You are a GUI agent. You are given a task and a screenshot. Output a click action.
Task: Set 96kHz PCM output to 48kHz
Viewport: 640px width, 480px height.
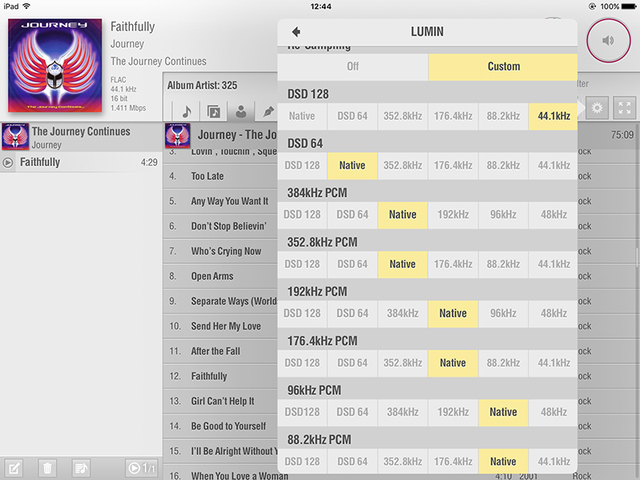553,413
